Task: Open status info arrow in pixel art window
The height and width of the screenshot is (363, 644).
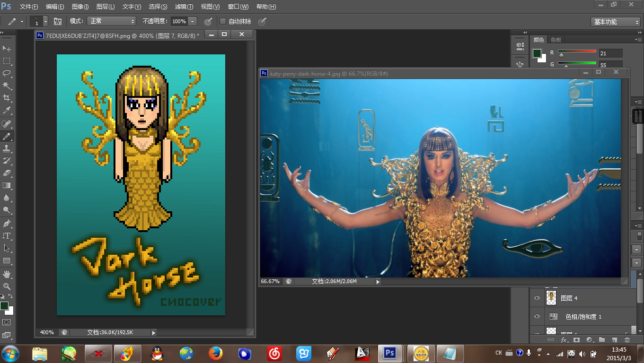Action: point(153,333)
